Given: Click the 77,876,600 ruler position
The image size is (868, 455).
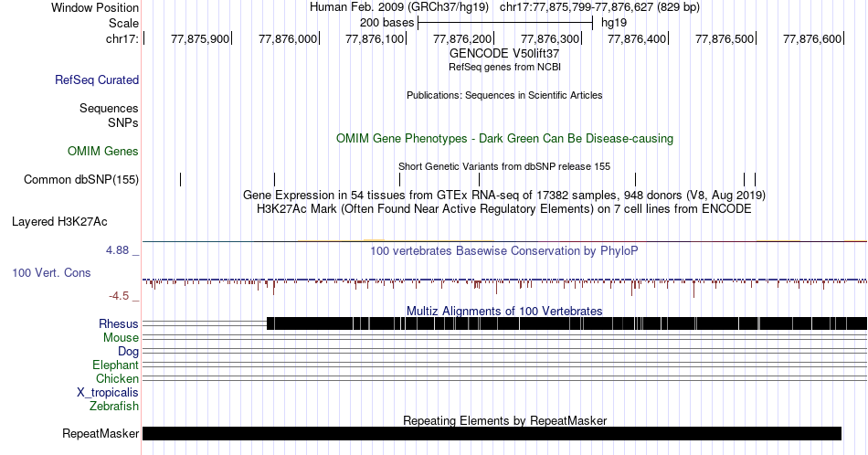Looking at the screenshot, I should (812, 38).
